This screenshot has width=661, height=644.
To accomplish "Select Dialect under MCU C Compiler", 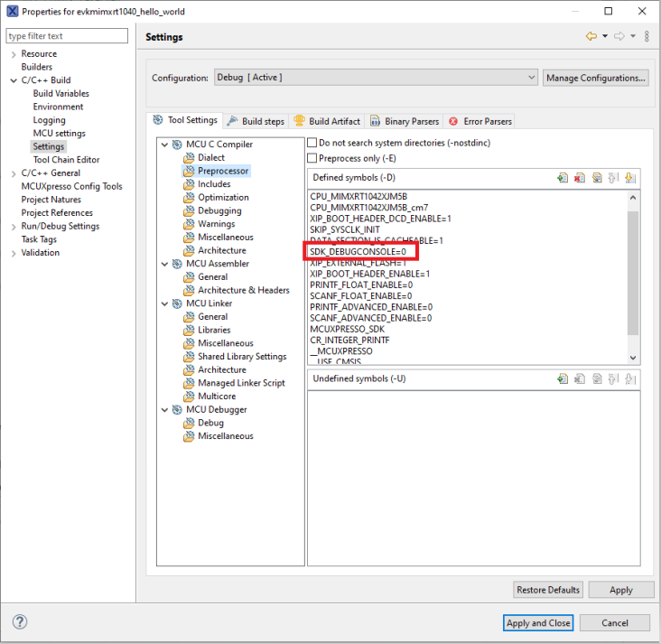I will (x=211, y=157).
